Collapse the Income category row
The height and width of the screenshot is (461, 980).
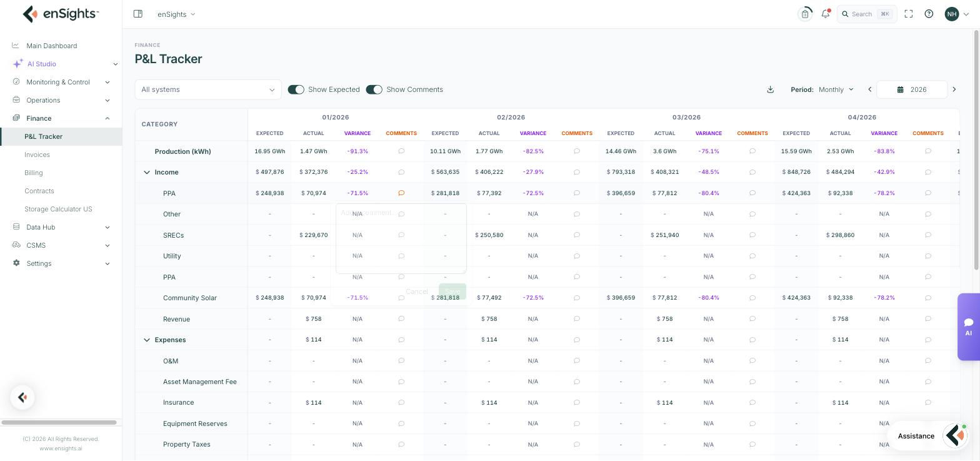click(x=147, y=172)
